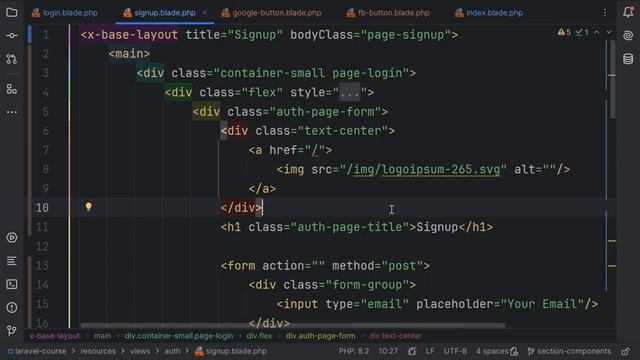
Task: Click auth in navigation bar
Action: tap(172, 351)
